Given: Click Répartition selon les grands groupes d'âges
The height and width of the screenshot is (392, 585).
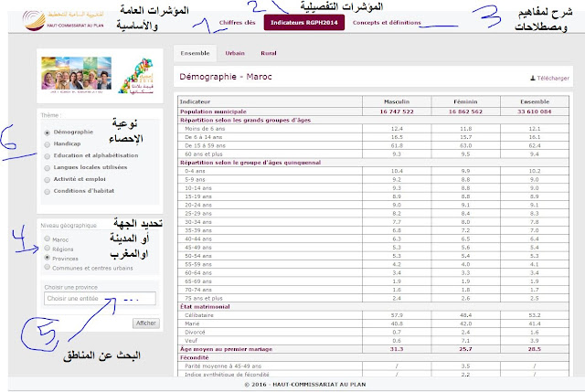Looking at the screenshot, I should tap(245, 120).
